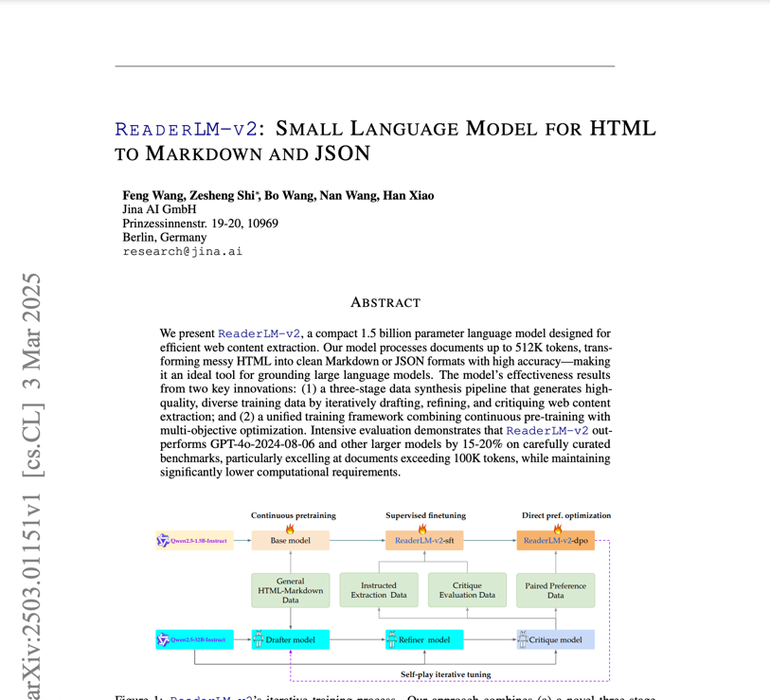This screenshot has height=700, width=770.
Task: Select the Supervised finetuning stage heading
Action: (425, 515)
